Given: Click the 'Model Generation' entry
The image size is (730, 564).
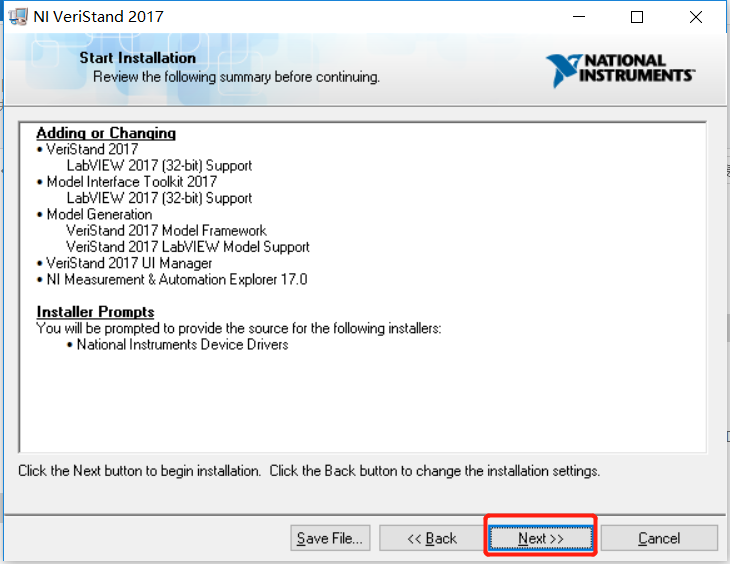Looking at the screenshot, I should click(99, 214).
